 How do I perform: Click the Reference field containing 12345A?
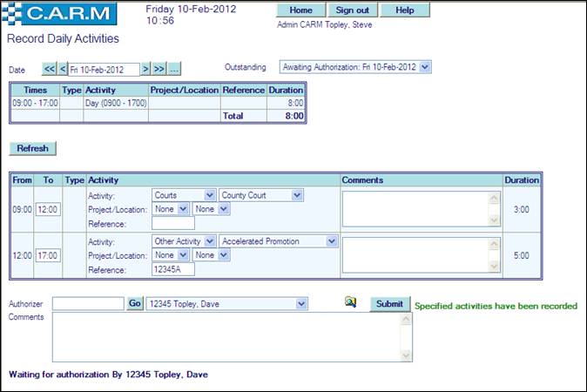(172, 270)
